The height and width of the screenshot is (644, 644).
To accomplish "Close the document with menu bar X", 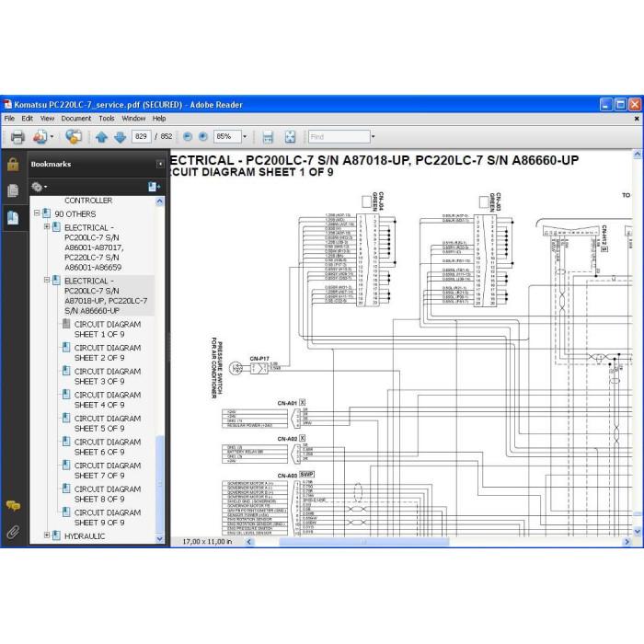I will pos(637,119).
